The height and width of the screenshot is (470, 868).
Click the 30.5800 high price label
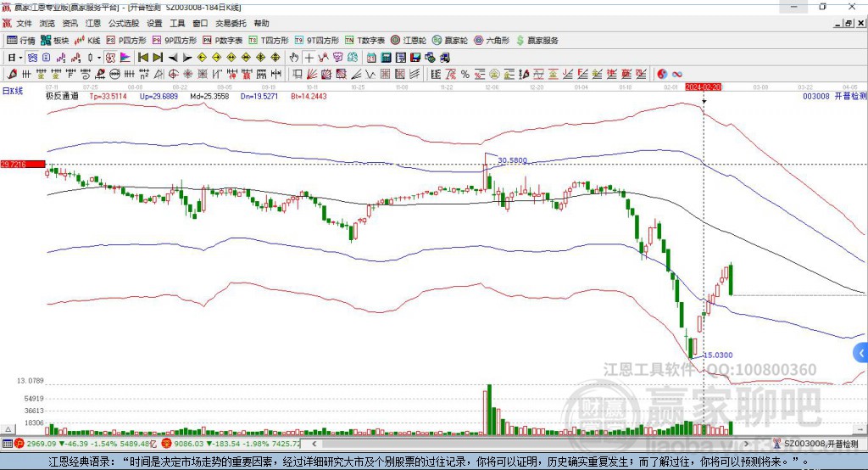[512, 160]
